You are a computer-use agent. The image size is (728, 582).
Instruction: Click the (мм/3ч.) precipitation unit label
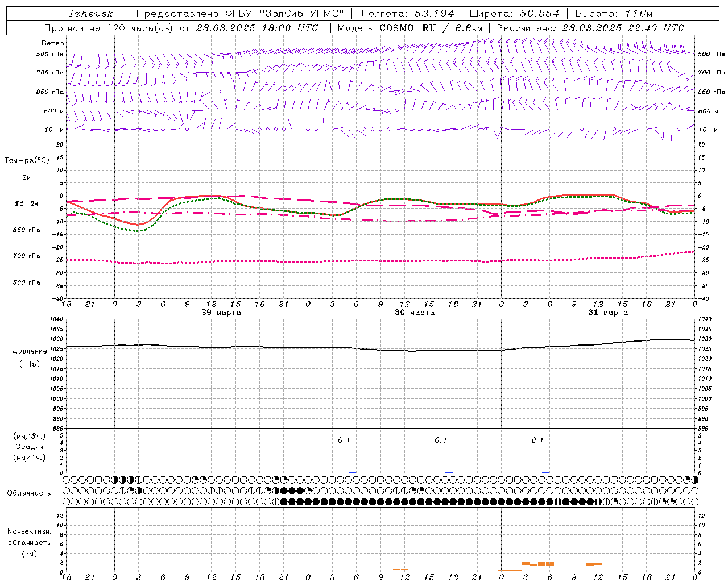point(29,436)
